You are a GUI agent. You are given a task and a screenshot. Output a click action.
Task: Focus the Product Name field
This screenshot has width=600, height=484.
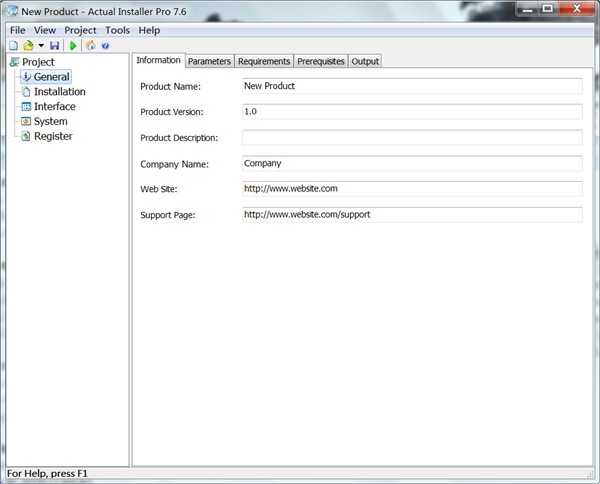coord(412,86)
